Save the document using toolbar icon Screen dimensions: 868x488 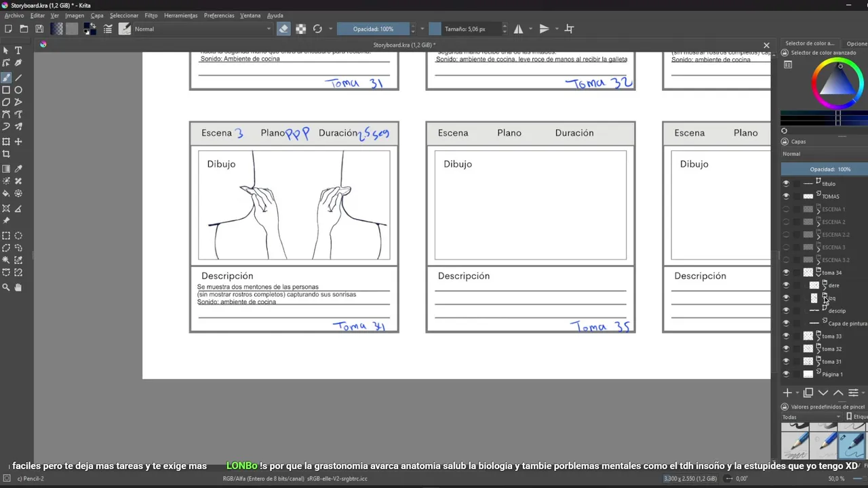click(x=39, y=29)
